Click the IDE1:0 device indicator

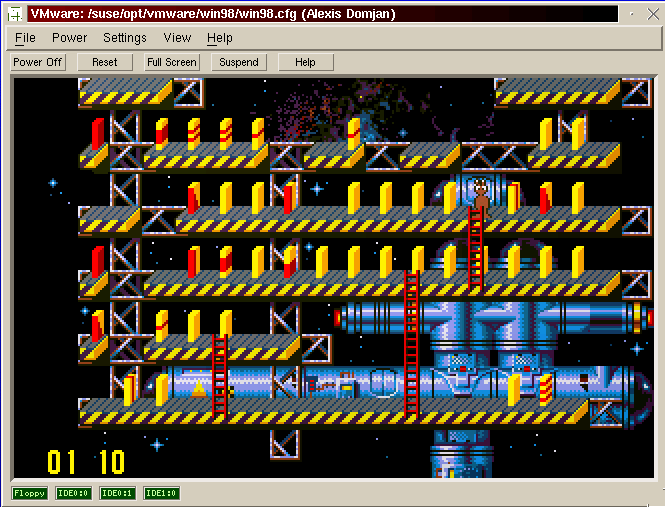(x=162, y=493)
